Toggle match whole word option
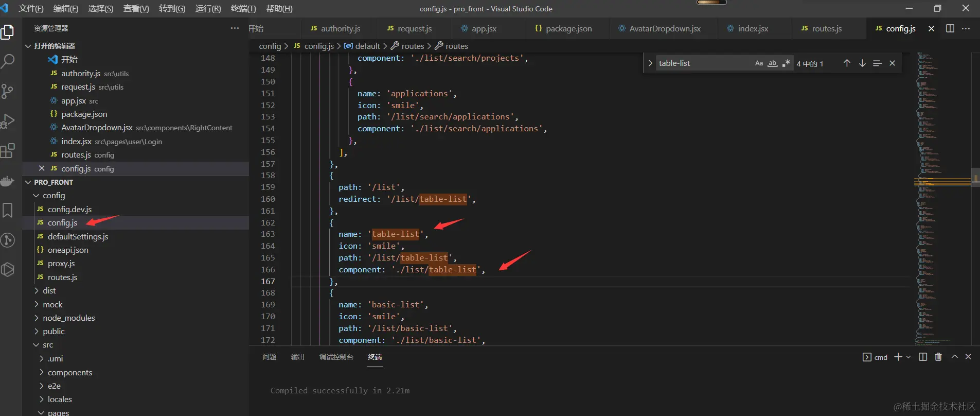The width and height of the screenshot is (980, 416). [772, 63]
